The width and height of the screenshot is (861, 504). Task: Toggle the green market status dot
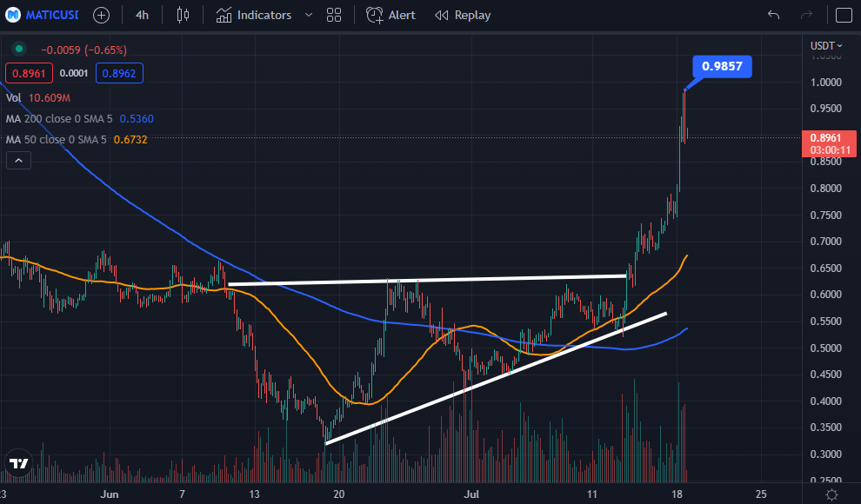[x=19, y=49]
